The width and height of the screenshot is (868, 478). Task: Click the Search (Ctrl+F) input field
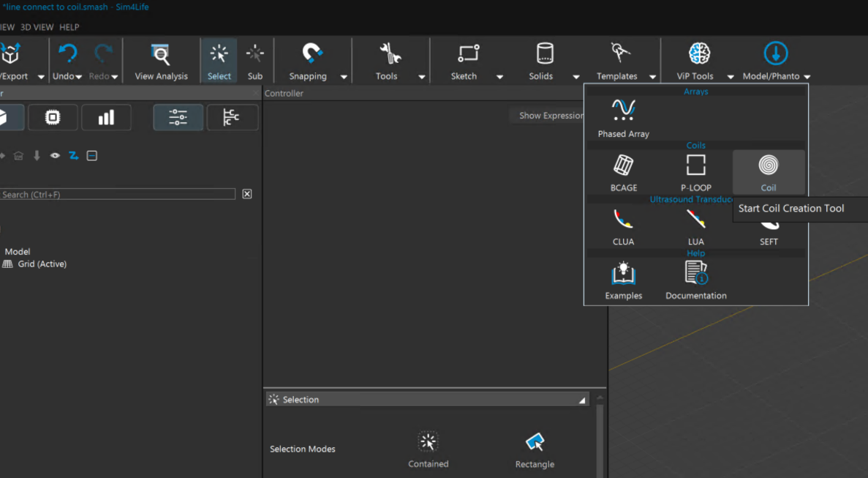[117, 195]
